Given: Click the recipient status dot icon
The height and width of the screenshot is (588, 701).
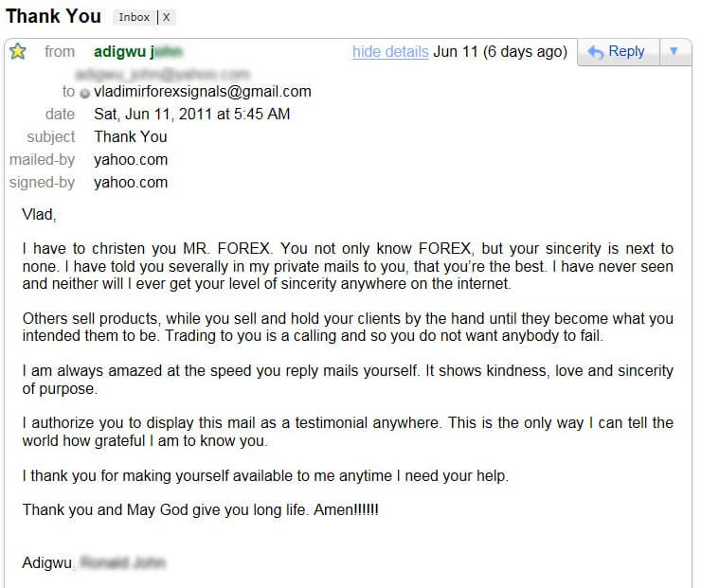Looking at the screenshot, I should 84,93.
